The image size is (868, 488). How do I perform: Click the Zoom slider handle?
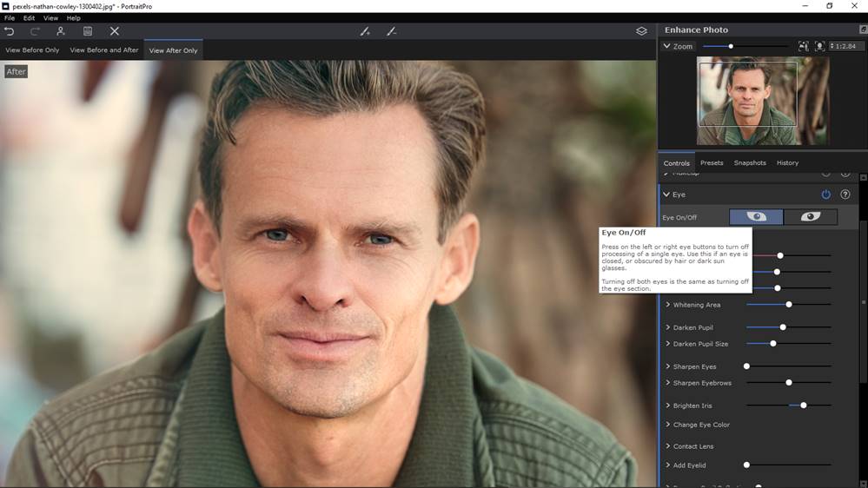point(731,47)
